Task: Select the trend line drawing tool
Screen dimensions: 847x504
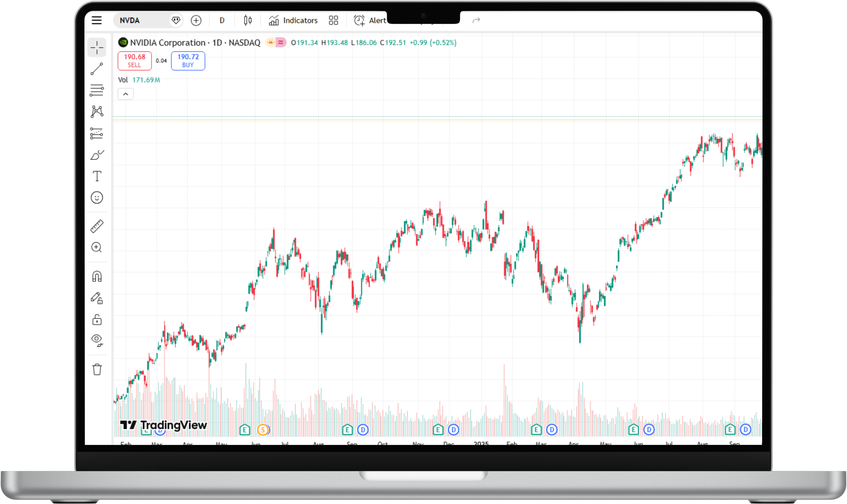Action: coord(97,69)
